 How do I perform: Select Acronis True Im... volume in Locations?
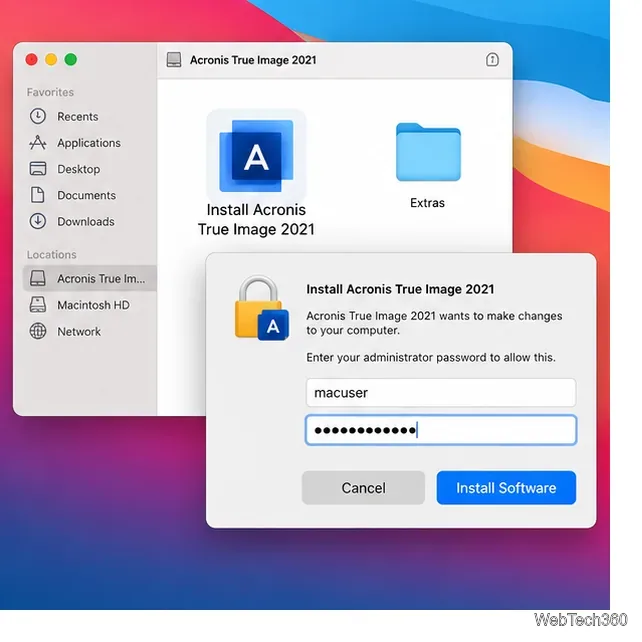point(90,278)
